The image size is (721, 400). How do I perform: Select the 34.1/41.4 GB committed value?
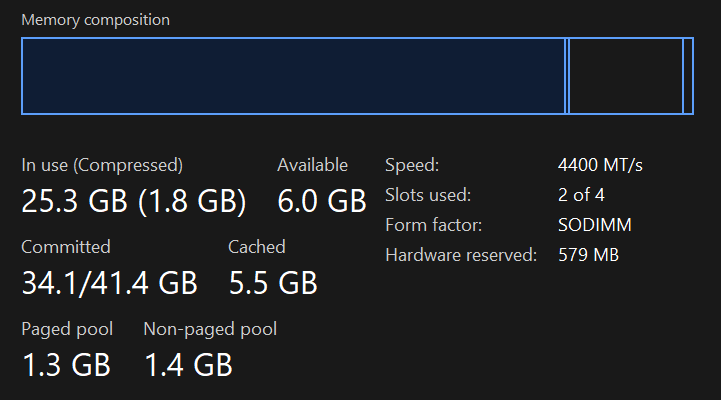(x=109, y=283)
